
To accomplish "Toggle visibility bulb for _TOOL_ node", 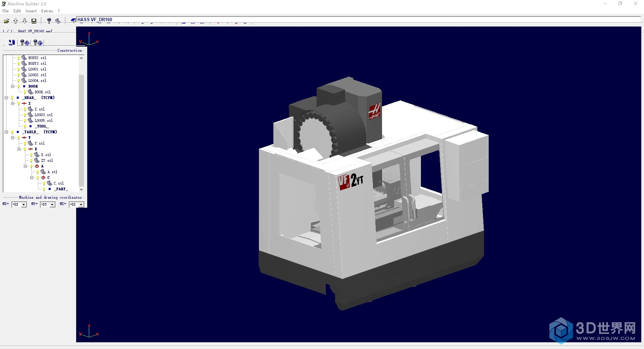I will [x=25, y=127].
